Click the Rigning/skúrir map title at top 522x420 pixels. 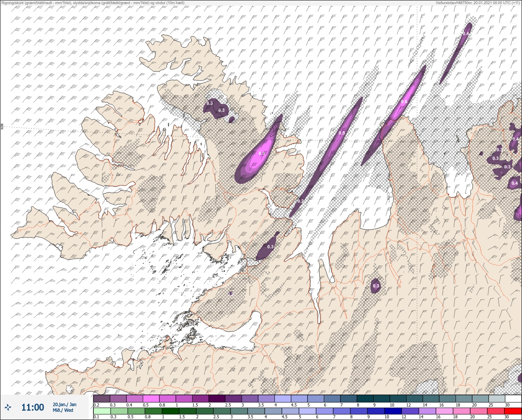[93, 3]
